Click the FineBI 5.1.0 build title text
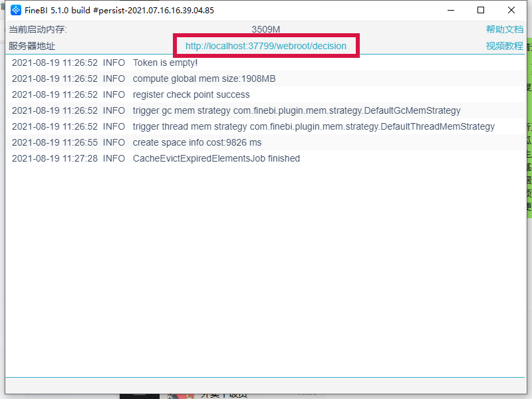Screen dimensions: 532x399 pyautogui.click(x=119, y=11)
